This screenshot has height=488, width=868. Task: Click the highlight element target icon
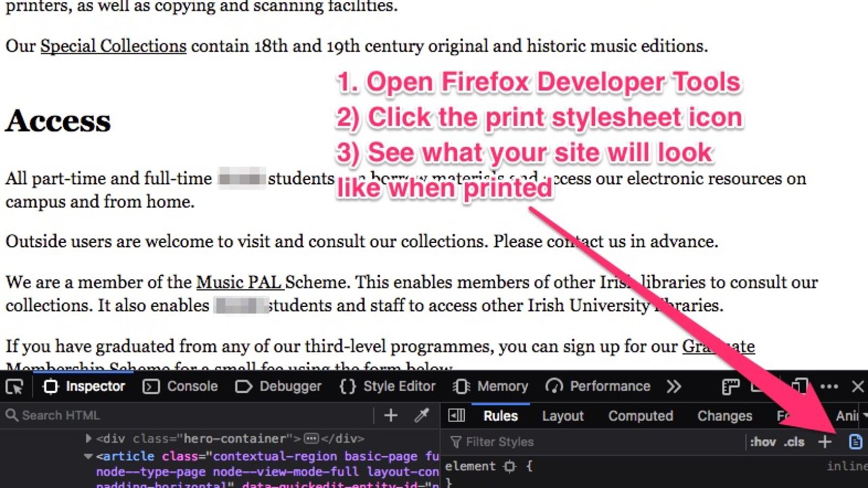(509, 466)
